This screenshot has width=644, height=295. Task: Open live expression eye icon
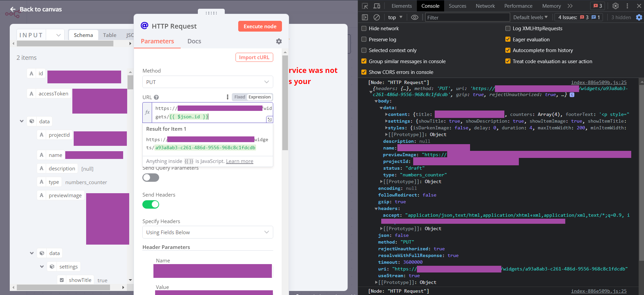tap(415, 17)
